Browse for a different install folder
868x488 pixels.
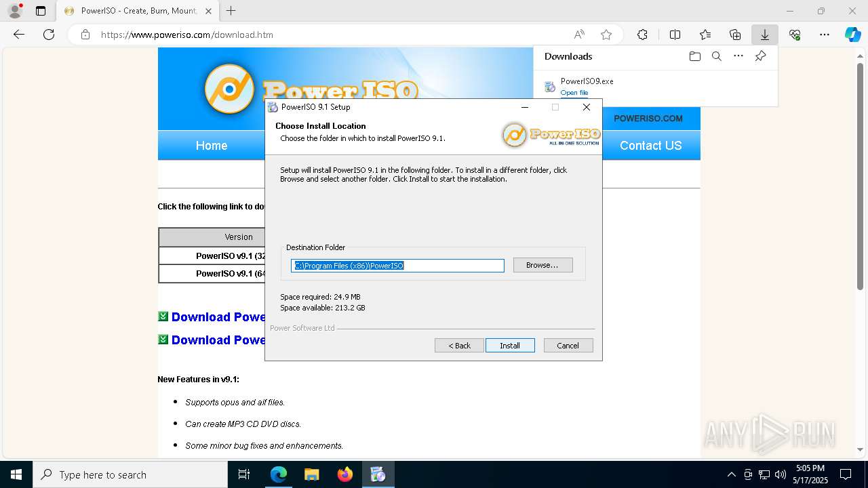(543, 265)
